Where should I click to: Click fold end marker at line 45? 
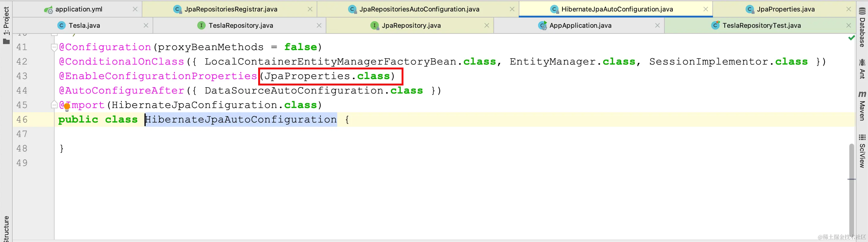(54, 105)
